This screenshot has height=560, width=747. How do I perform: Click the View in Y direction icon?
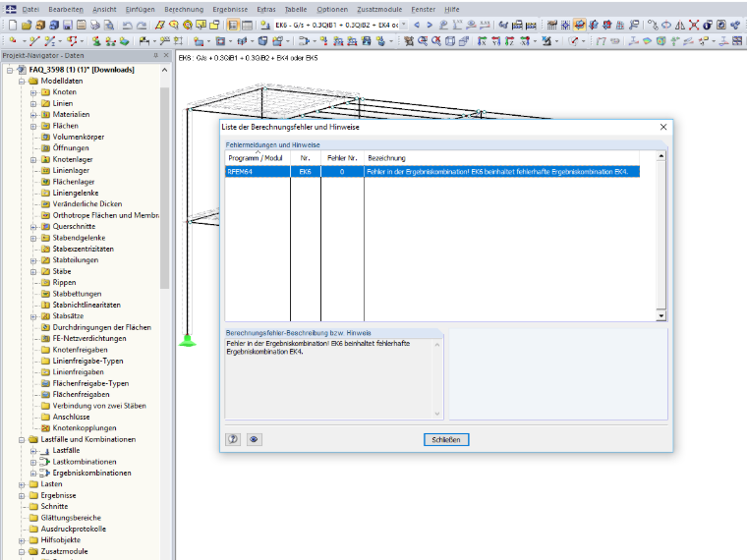pos(496,41)
